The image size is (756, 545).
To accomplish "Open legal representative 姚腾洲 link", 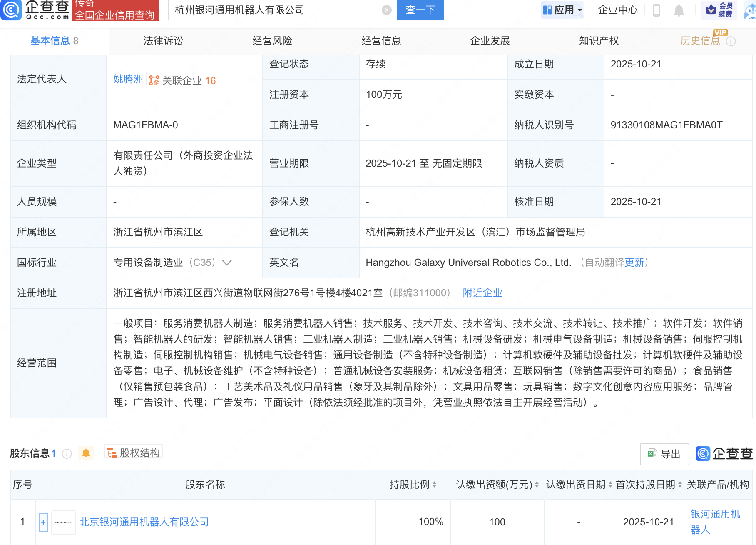I will click(x=128, y=79).
